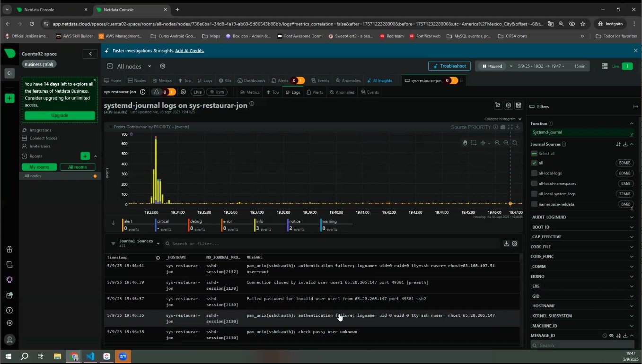This screenshot has height=364, width=642.
Task: Enable the namespace-netdata source checkbox
Action: point(534,204)
